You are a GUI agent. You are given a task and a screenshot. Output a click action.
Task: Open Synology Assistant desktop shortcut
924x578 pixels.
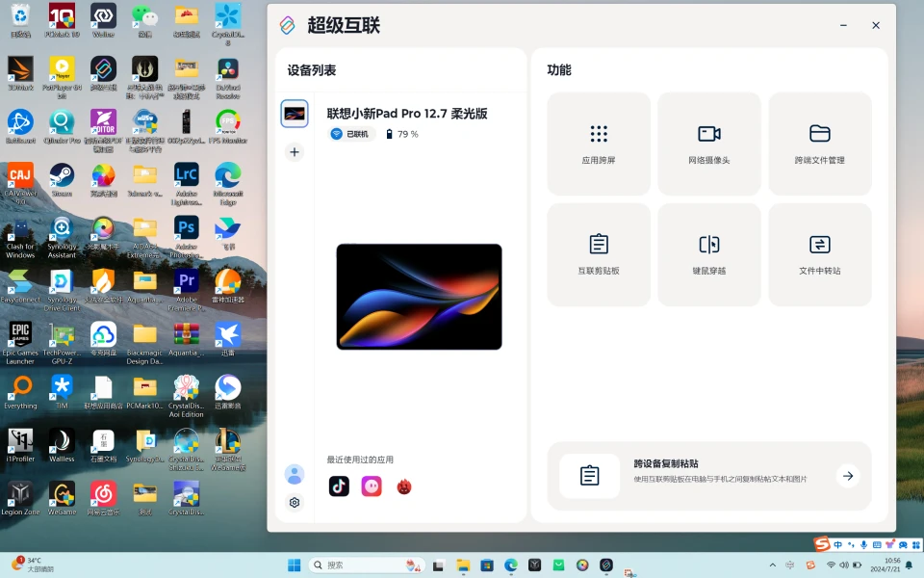pos(62,237)
